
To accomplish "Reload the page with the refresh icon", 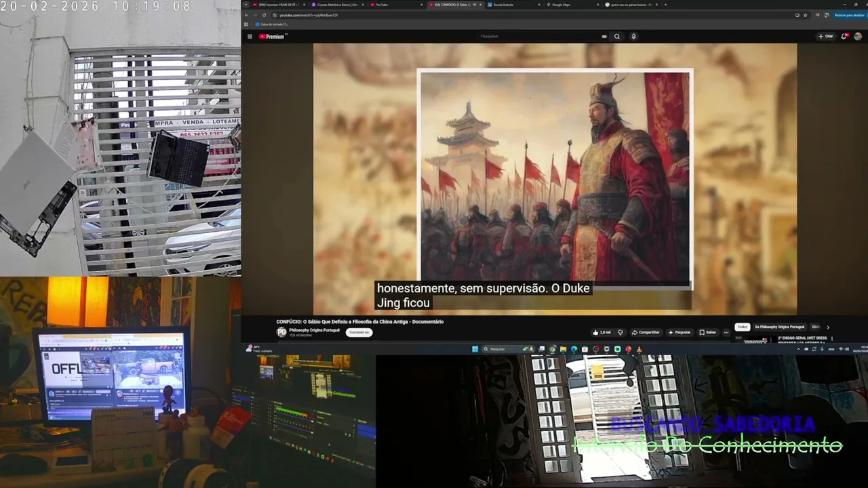I will point(264,15).
